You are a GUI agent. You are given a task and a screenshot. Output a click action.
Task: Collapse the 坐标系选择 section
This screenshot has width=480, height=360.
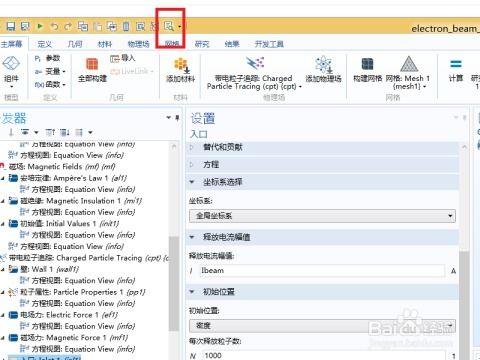tap(192, 182)
